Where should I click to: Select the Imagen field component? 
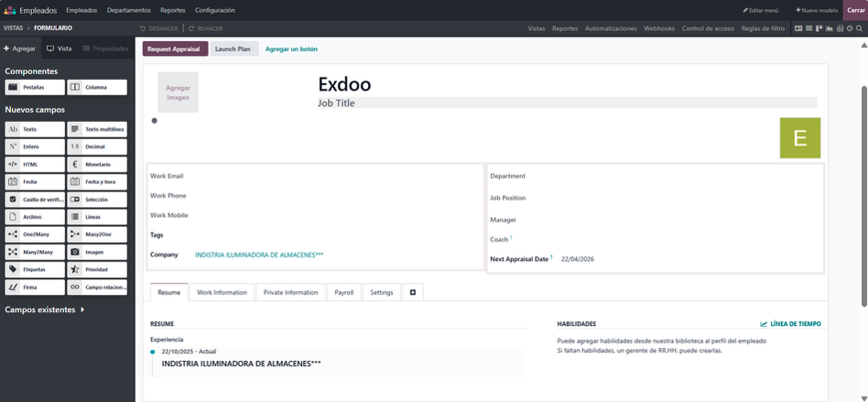[x=97, y=252]
